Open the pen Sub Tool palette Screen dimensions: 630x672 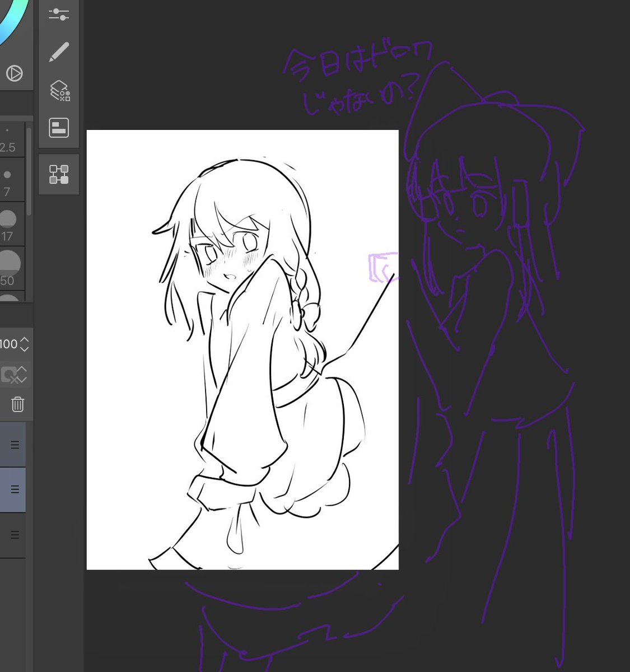pyautogui.click(x=59, y=52)
